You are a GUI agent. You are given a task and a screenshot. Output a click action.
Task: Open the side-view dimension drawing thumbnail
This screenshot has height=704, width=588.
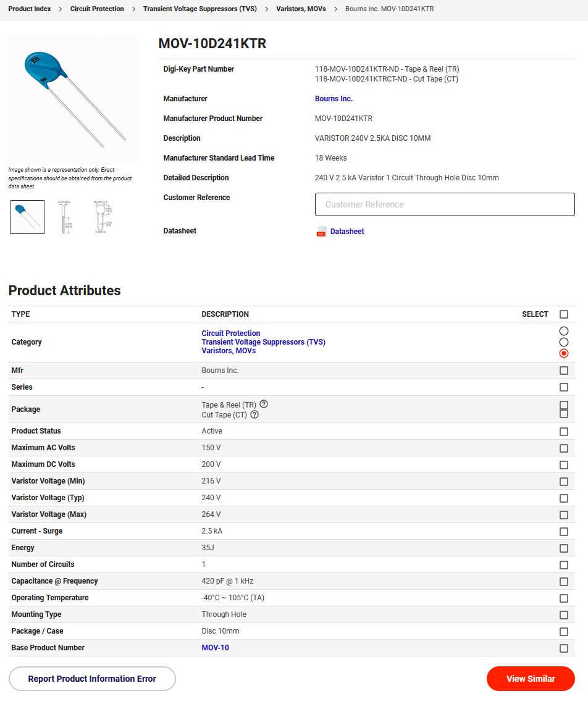[x=64, y=217]
